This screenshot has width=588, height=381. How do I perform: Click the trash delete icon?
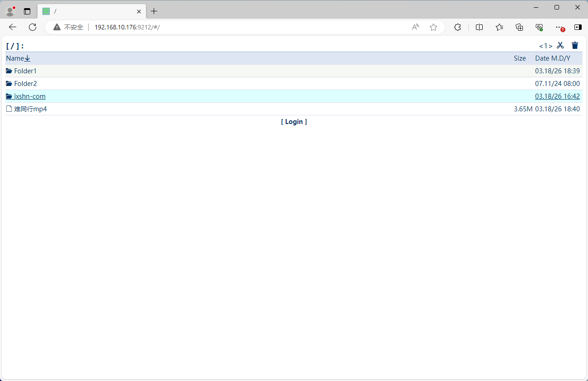coord(575,45)
